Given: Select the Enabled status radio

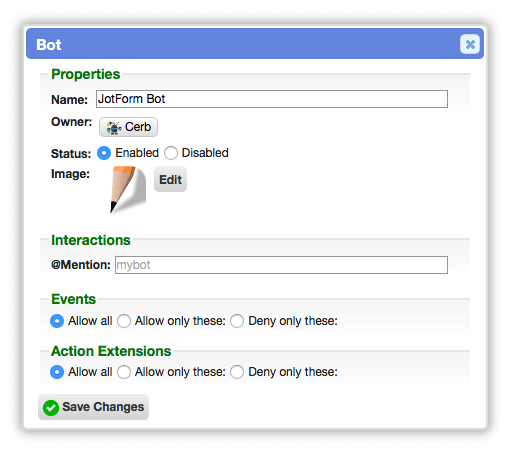Looking at the screenshot, I should point(104,153).
